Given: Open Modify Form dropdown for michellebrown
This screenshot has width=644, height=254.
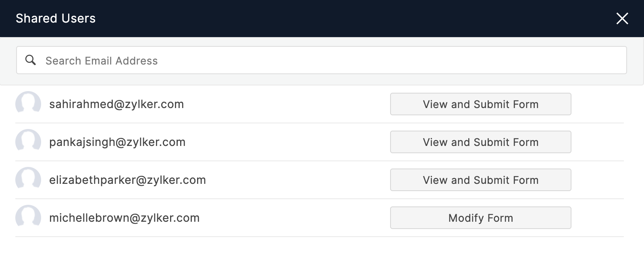Looking at the screenshot, I should 480,218.
